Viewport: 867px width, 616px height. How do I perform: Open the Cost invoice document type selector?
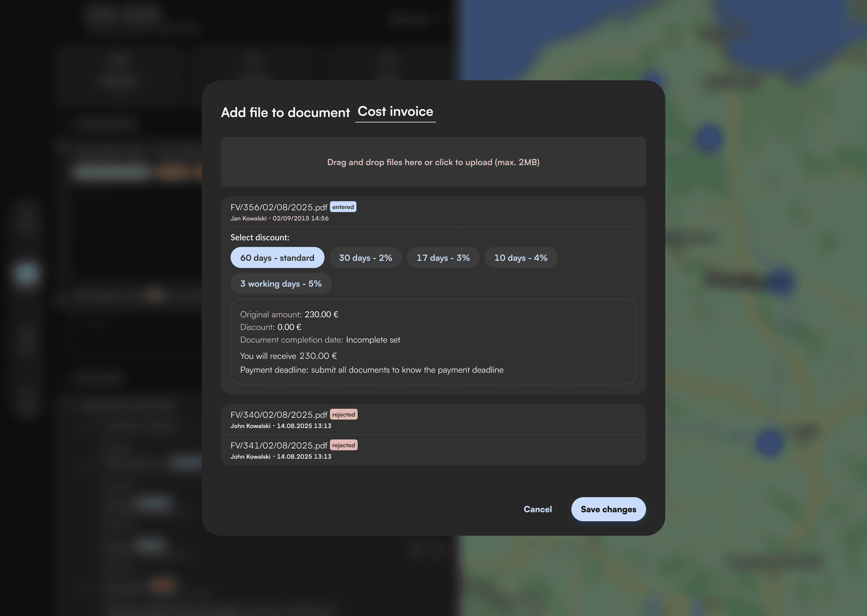[395, 112]
